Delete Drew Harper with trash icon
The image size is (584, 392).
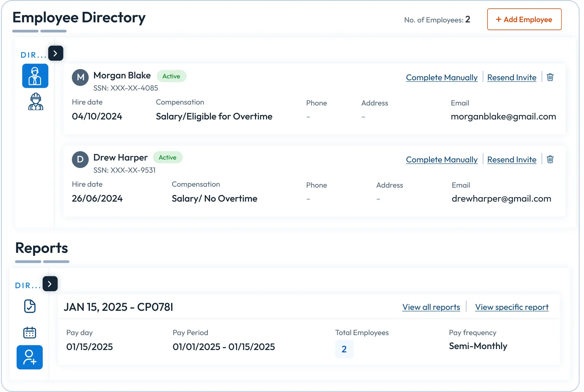tap(550, 159)
